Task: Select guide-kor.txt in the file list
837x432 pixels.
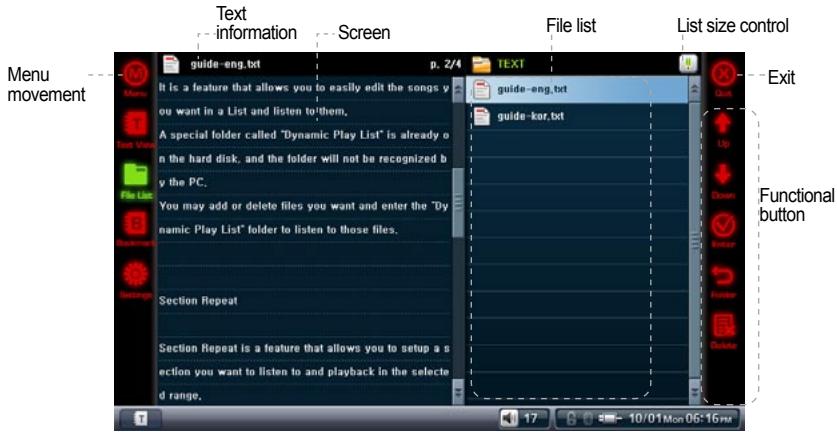Action: tap(577, 116)
